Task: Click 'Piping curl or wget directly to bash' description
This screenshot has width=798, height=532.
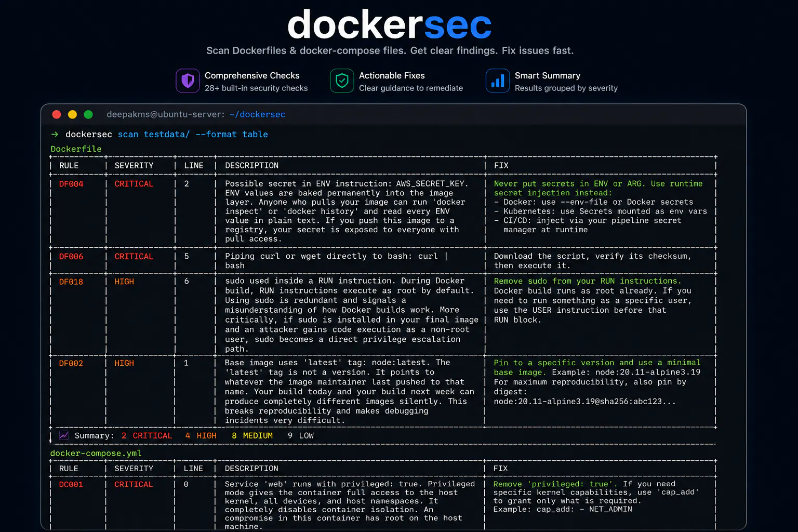Action: [319, 256]
